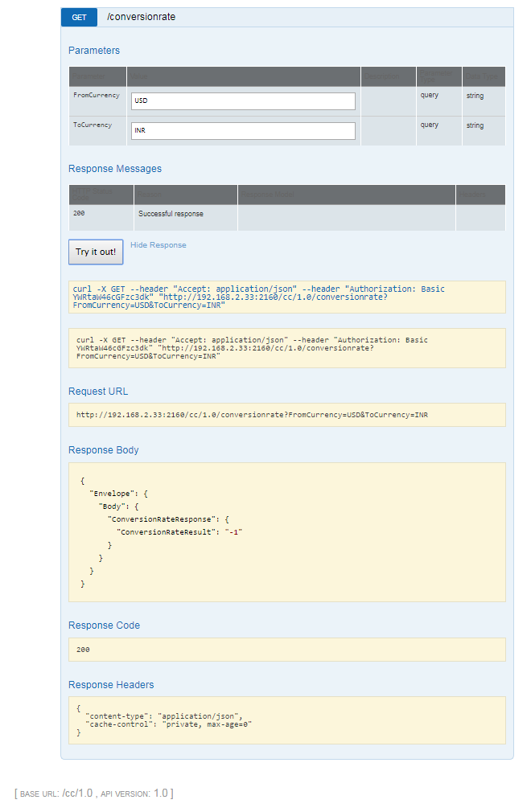Click the Hide Response link

(158, 245)
